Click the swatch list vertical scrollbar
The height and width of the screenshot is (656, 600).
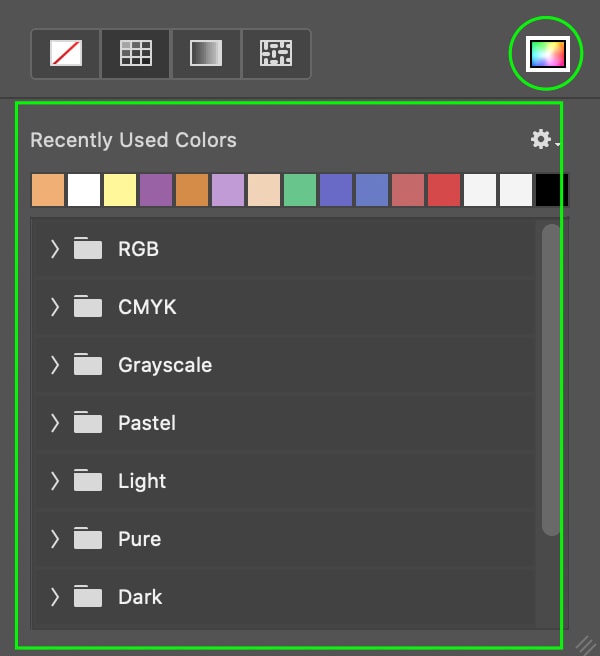(x=551, y=380)
